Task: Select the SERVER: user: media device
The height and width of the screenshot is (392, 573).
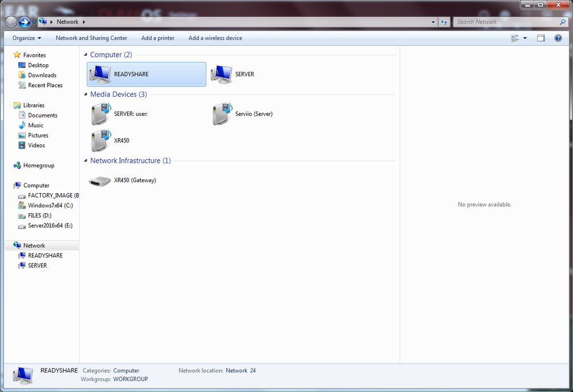Action: (x=119, y=113)
